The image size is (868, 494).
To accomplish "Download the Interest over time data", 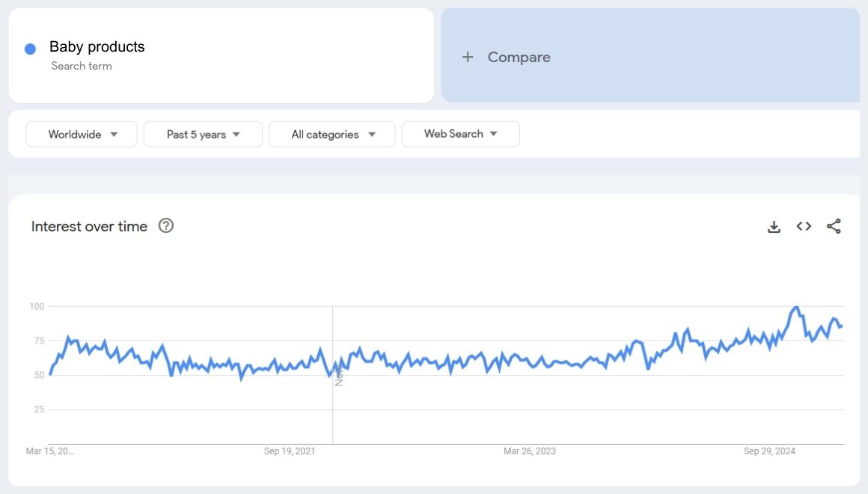I will (774, 227).
